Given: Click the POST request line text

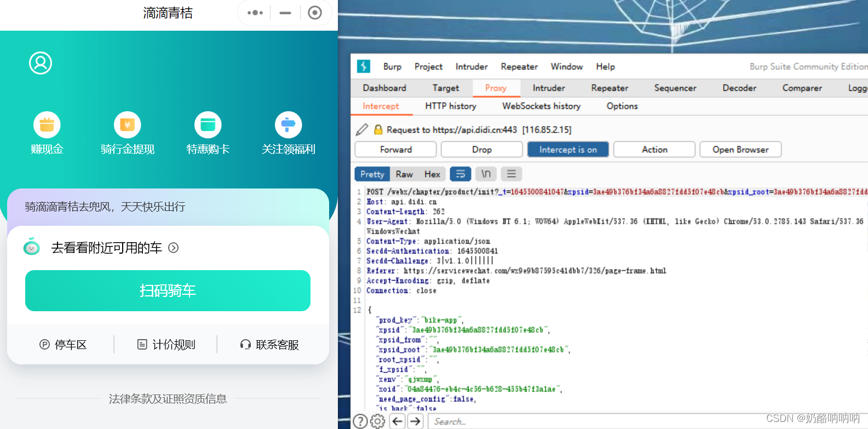Looking at the screenshot, I should click(617, 192).
